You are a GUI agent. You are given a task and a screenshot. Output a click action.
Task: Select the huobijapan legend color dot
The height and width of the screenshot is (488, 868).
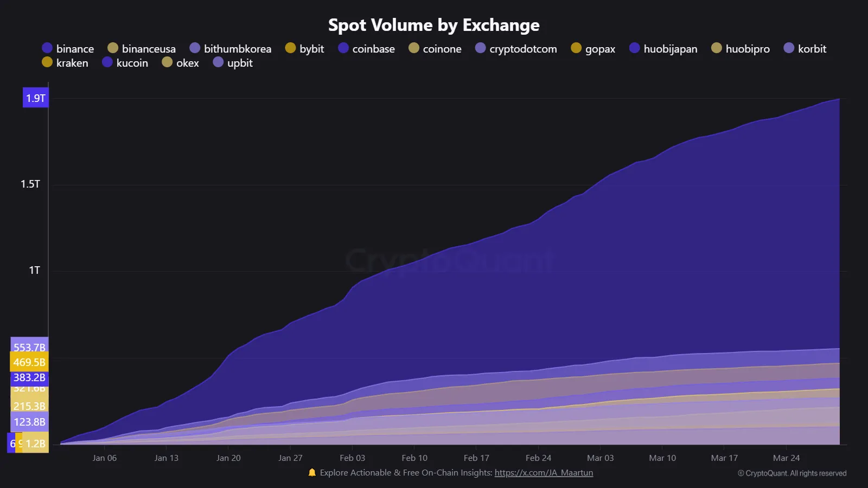point(634,48)
